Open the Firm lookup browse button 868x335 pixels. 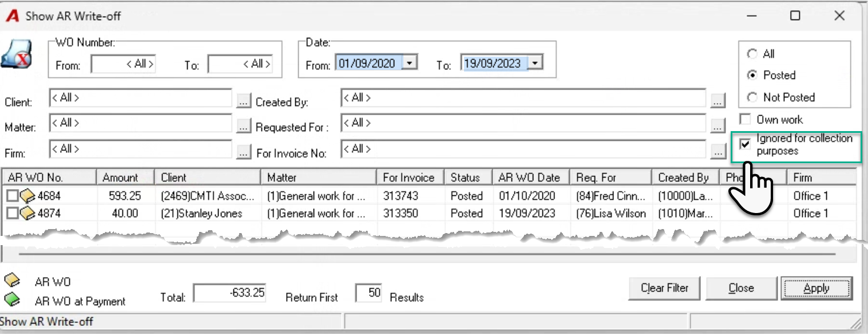244,151
